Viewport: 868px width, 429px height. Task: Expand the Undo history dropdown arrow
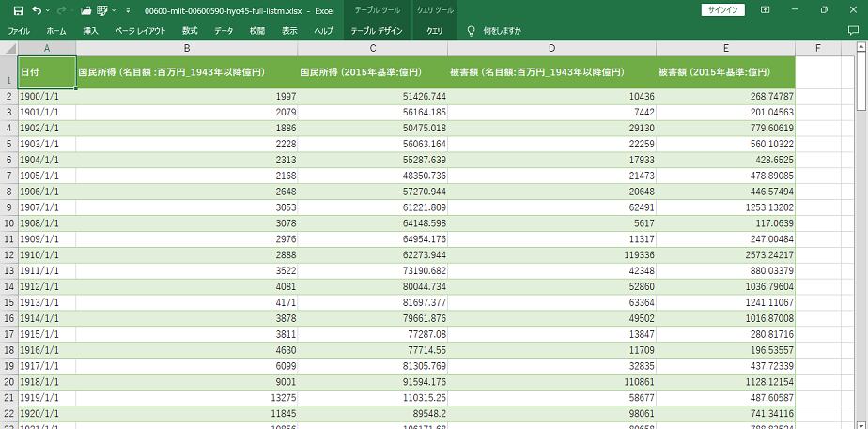[49, 10]
